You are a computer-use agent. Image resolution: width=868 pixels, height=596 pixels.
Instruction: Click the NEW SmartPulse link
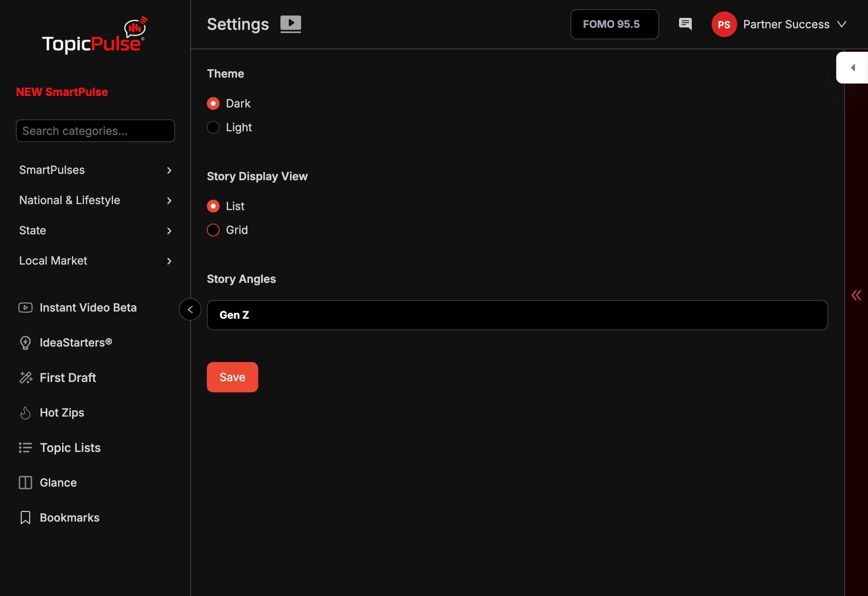pos(62,92)
